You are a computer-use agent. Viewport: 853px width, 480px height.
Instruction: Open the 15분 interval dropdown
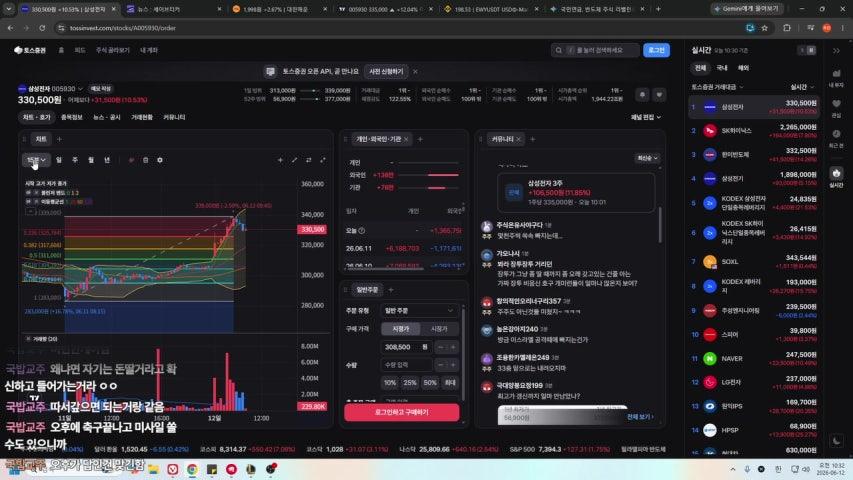pyautogui.click(x=36, y=160)
